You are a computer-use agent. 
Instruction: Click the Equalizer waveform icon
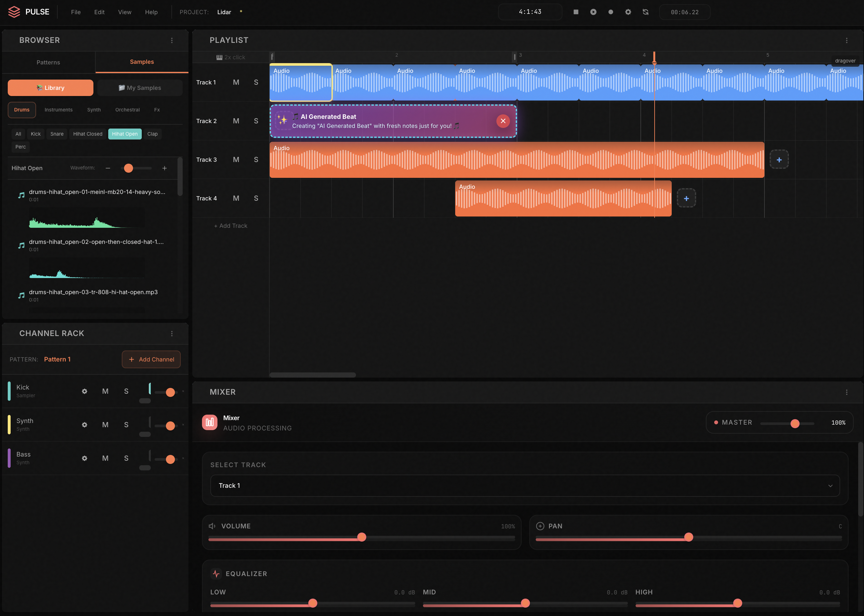click(x=216, y=573)
